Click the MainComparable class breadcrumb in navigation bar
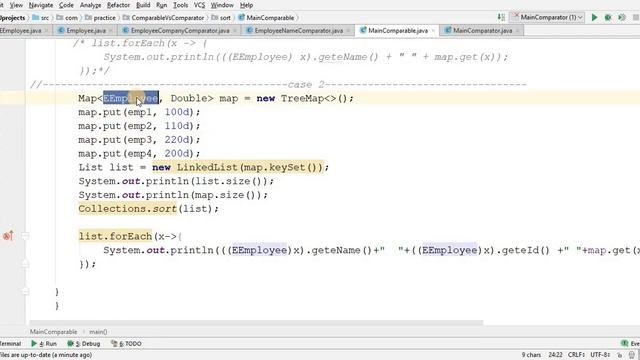Image resolution: width=640 pixels, height=360 pixels. click(x=266, y=18)
